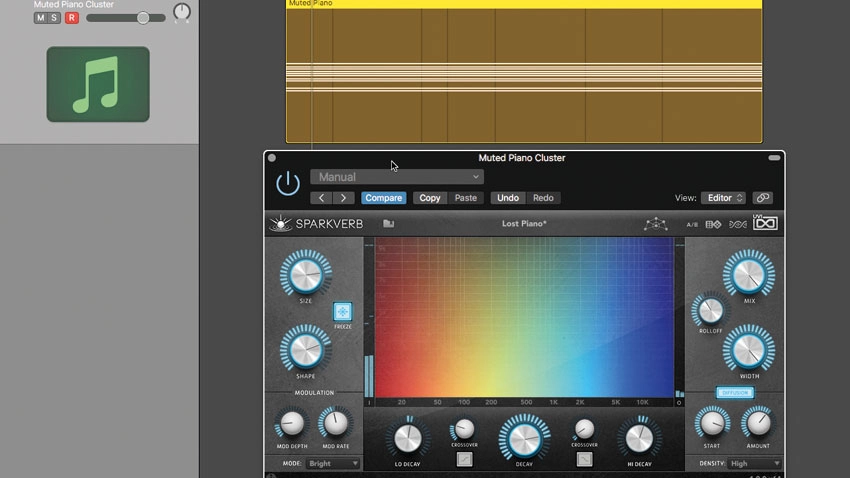Open the Density High dropdown
850x478 pixels.
point(755,463)
